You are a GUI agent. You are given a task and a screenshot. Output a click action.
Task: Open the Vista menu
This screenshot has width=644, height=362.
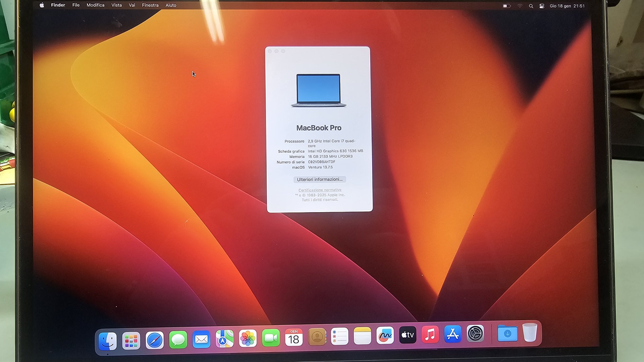click(116, 5)
